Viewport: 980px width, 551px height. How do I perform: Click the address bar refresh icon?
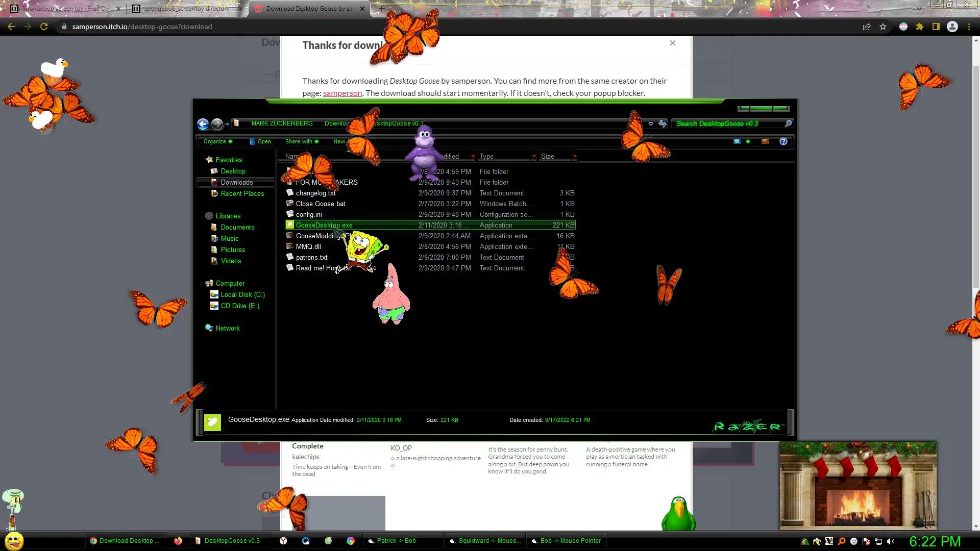[x=663, y=123]
